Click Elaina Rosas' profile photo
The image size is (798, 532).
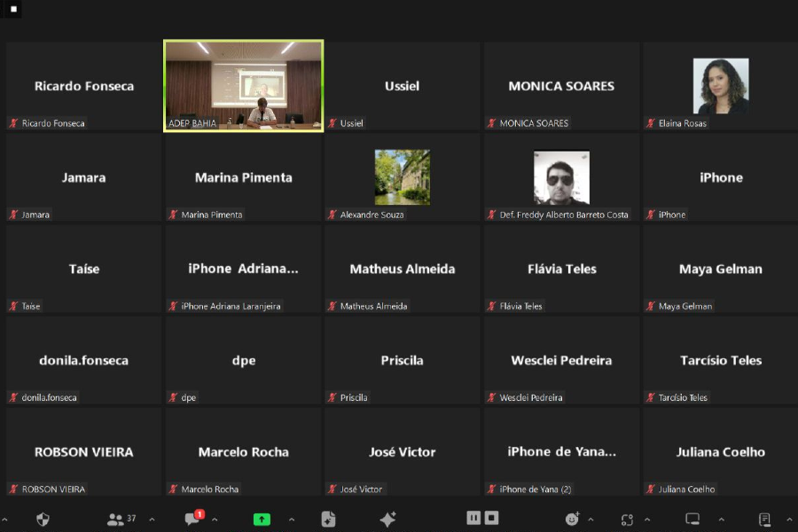[x=721, y=85]
